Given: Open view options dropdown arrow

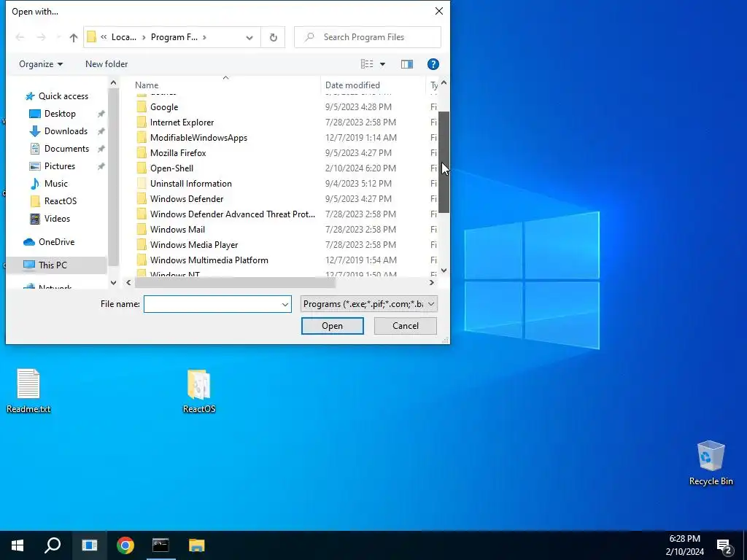Looking at the screenshot, I should (382, 64).
